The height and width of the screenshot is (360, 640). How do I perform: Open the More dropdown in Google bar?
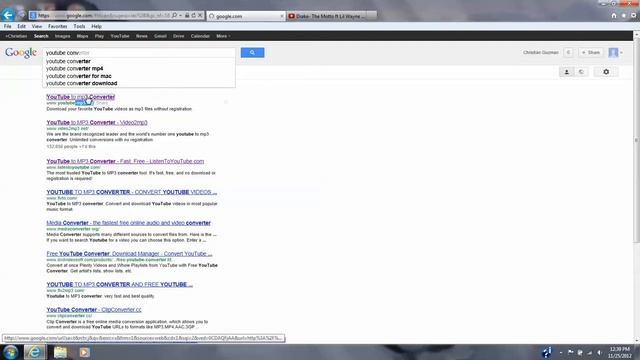[x=223, y=36]
